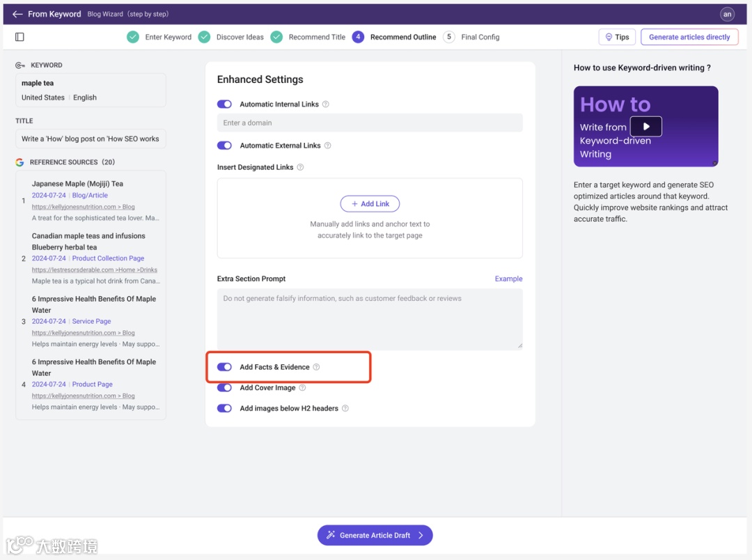Click the Recommend Title completed step checkmark
This screenshot has width=752, height=560.
[276, 37]
